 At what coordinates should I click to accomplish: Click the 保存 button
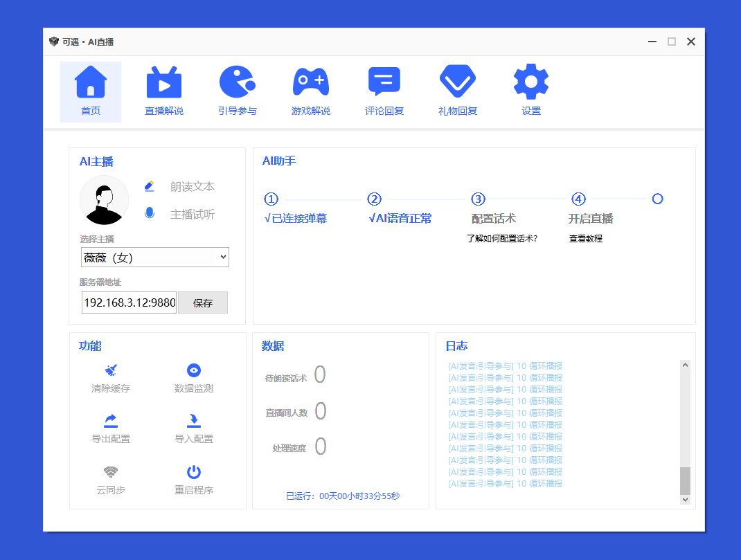(x=203, y=302)
